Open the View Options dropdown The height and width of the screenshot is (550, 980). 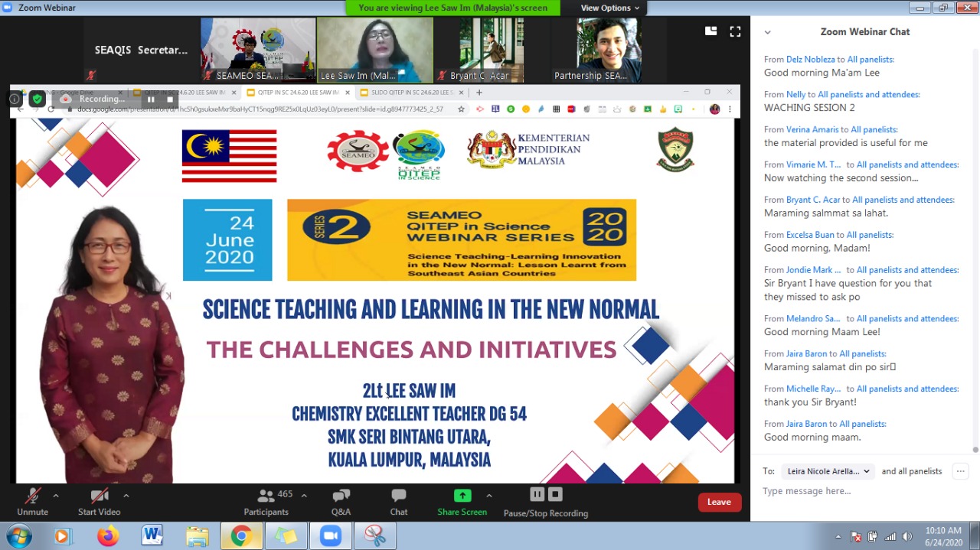click(x=609, y=8)
